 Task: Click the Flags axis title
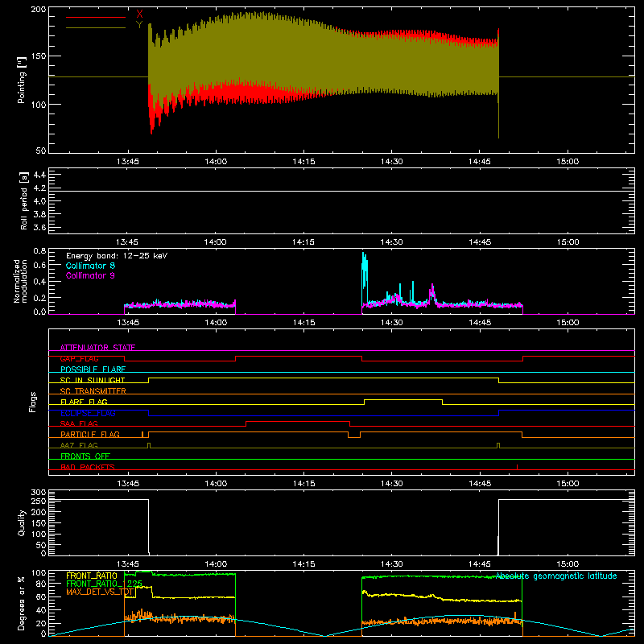33,402
